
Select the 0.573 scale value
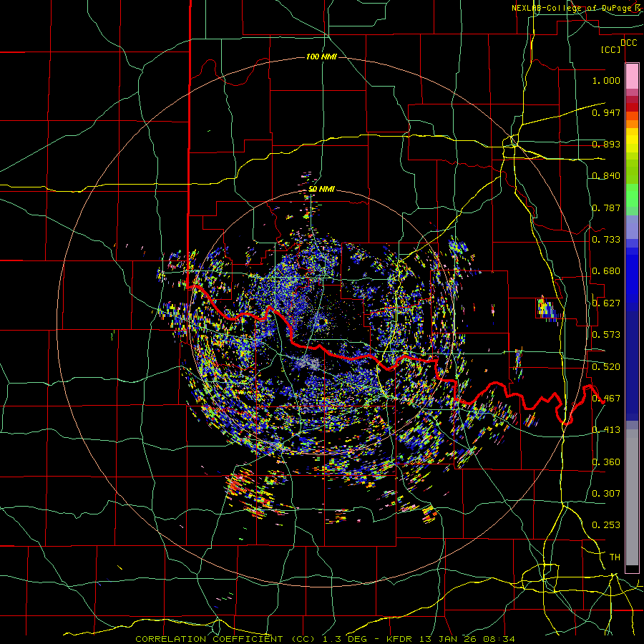tap(606, 335)
